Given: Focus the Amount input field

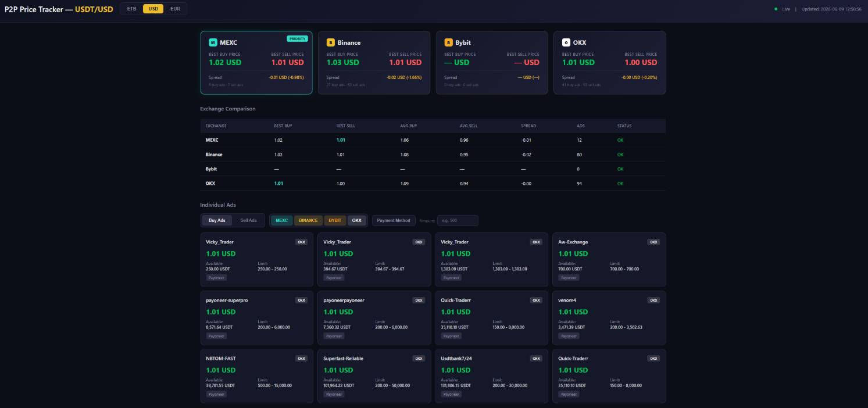Looking at the screenshot, I should [458, 220].
